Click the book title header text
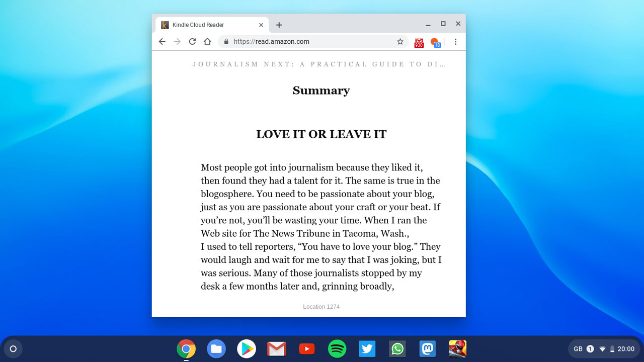644x362 pixels. [319, 64]
